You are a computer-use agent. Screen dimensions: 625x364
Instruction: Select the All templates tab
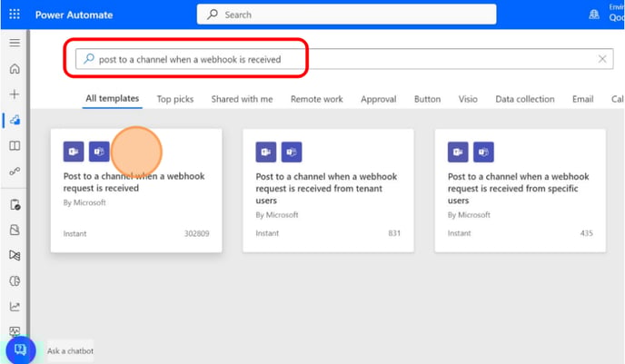click(x=113, y=98)
